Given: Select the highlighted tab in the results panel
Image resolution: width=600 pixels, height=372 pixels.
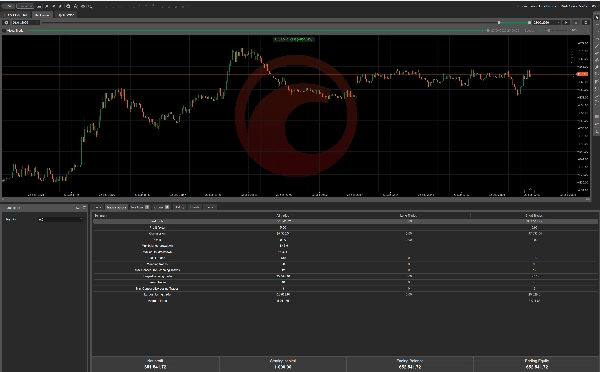Looking at the screenshot, I should tap(116, 207).
